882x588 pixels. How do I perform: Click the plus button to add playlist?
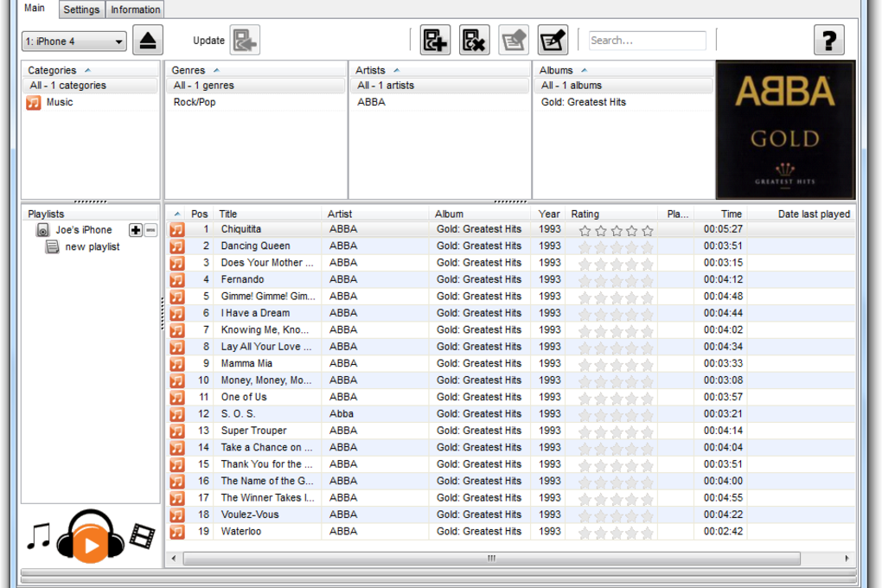[x=136, y=230]
